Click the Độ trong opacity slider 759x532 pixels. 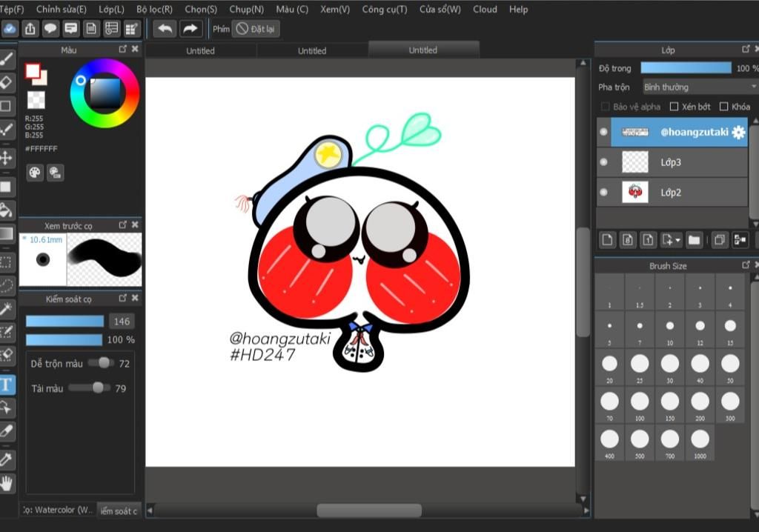click(686, 67)
